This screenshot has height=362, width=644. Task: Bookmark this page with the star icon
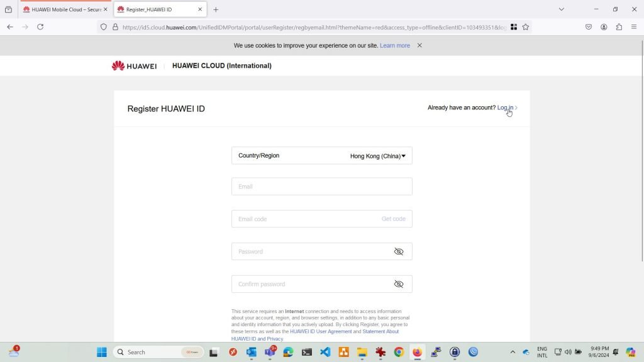[526, 27]
